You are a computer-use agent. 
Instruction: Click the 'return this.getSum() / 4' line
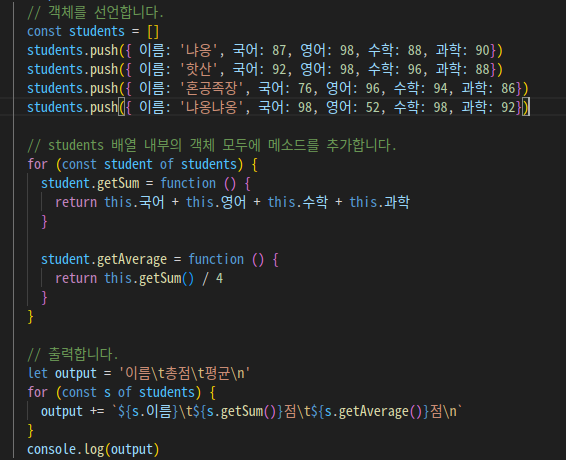pyautogui.click(x=139, y=279)
